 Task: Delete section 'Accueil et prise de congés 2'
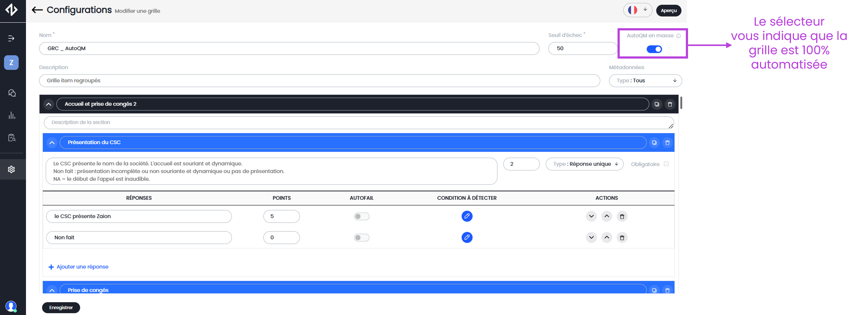670,104
